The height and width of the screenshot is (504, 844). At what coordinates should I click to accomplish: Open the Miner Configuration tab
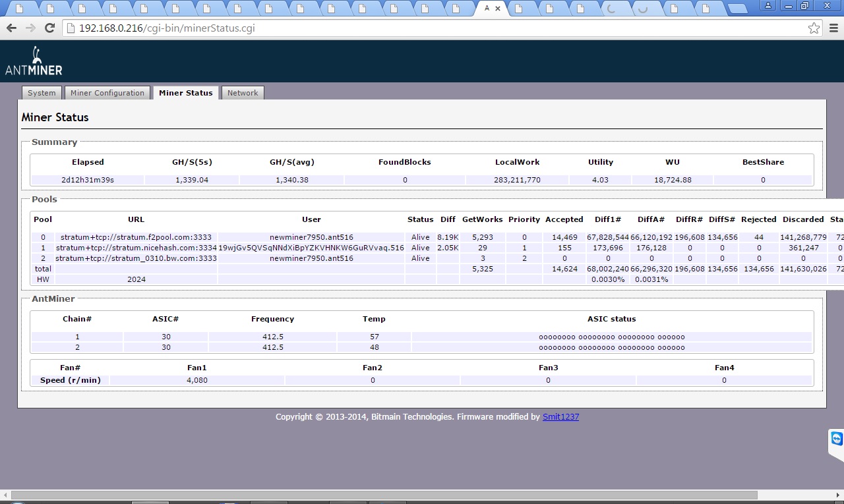click(107, 93)
